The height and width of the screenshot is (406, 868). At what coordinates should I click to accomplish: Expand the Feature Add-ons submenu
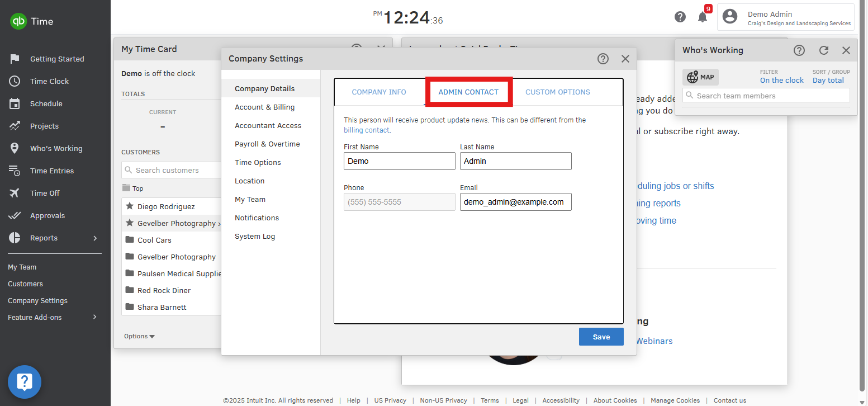pos(94,317)
